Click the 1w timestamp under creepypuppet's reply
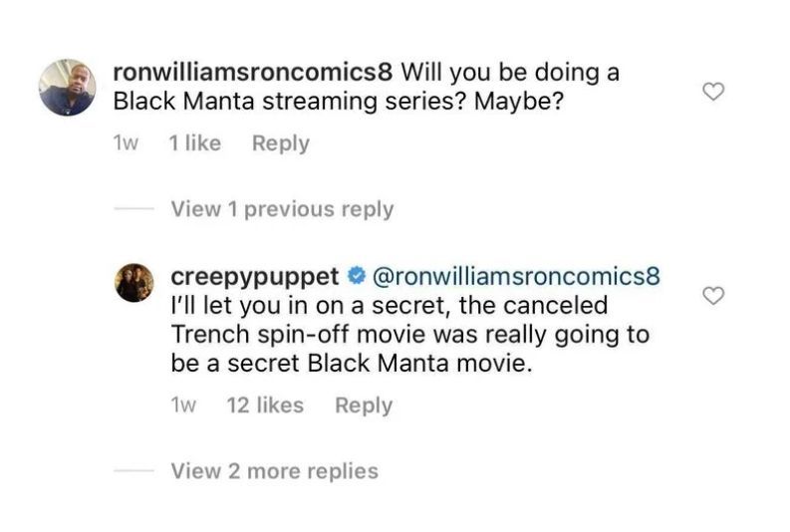The image size is (790, 532). pyautogui.click(x=184, y=405)
